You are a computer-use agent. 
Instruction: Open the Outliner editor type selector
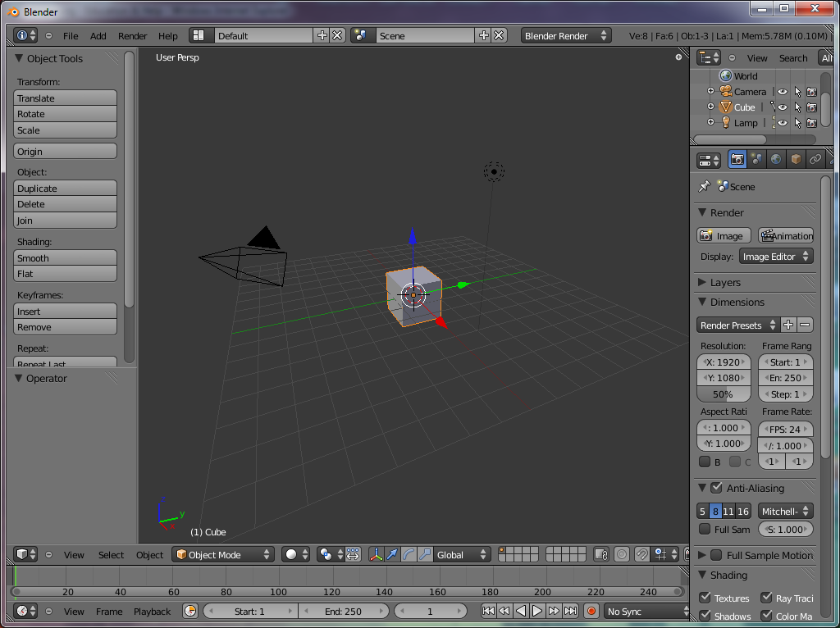tap(709, 58)
